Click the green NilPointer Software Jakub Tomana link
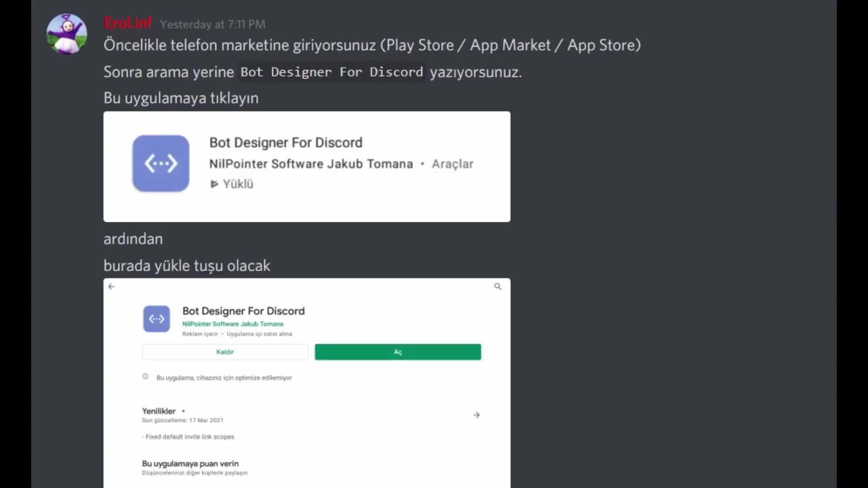Viewport: 868px width, 488px height. coord(233,324)
